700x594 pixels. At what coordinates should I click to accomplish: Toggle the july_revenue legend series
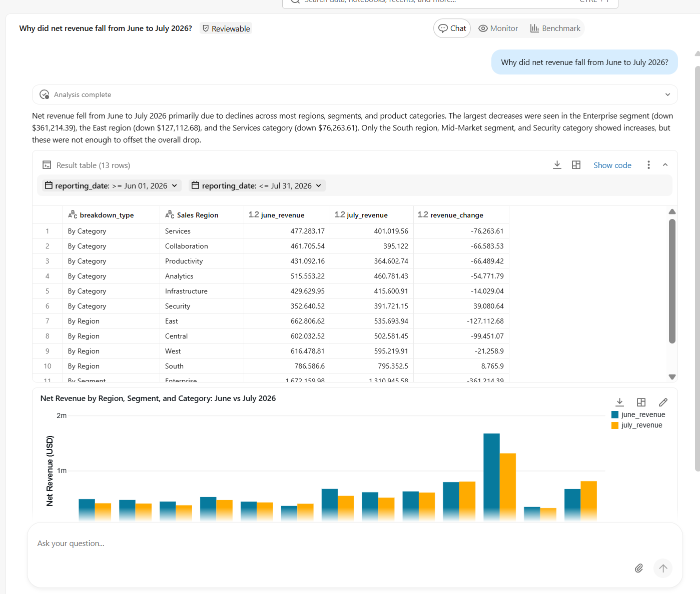[x=637, y=425]
